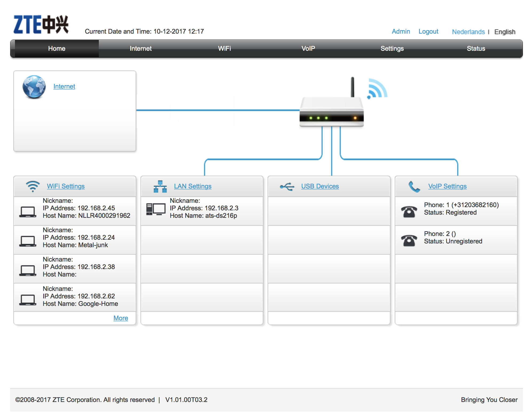Open the WiFi Settings link

click(x=66, y=186)
